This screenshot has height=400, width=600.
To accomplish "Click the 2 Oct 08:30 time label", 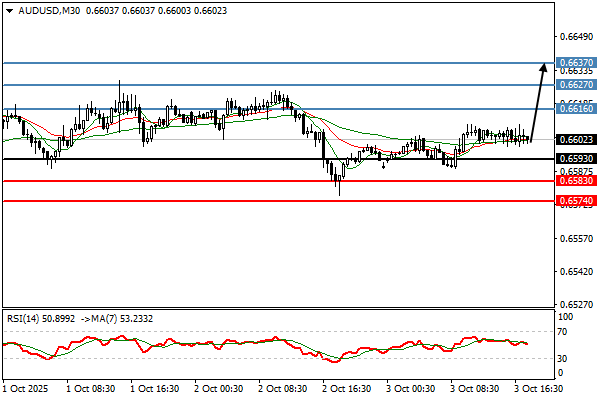I will 282,387.
